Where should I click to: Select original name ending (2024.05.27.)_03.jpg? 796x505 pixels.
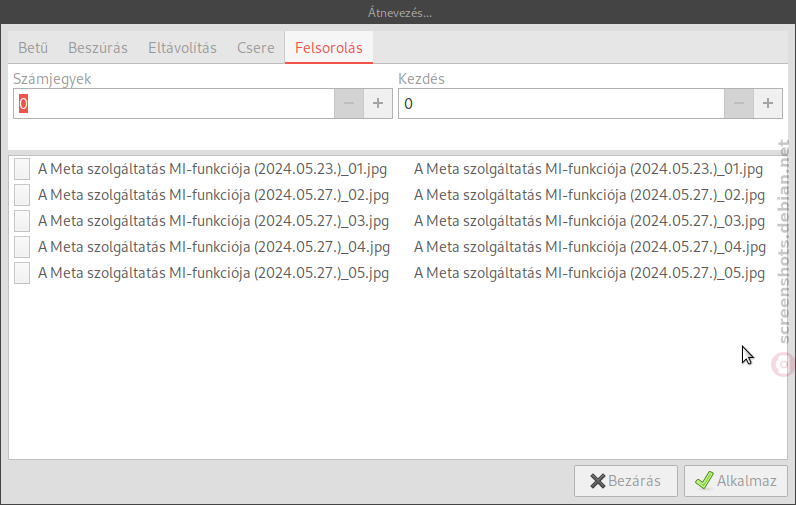point(213,221)
